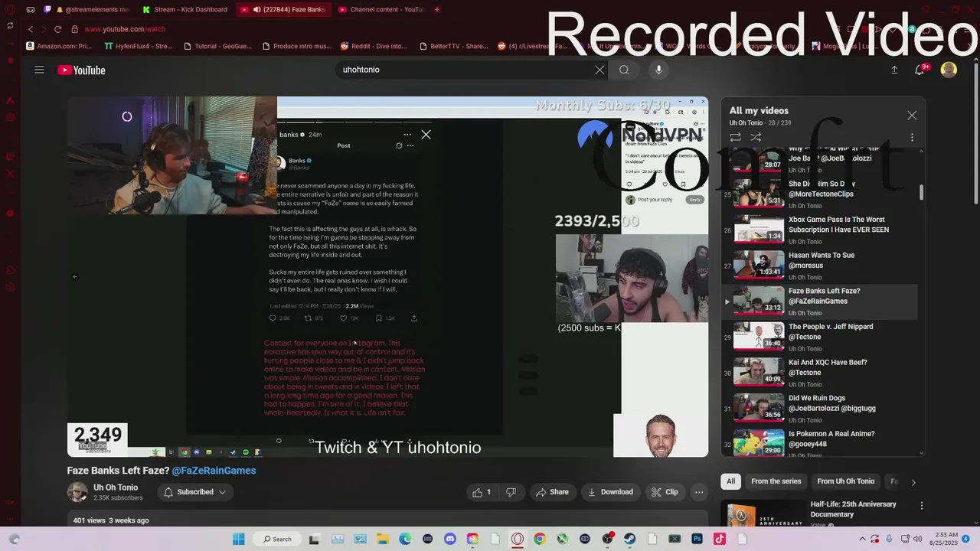Screen dimensions: 980x551
Task: Open Amazon Prime bookmark
Action: [58, 46]
